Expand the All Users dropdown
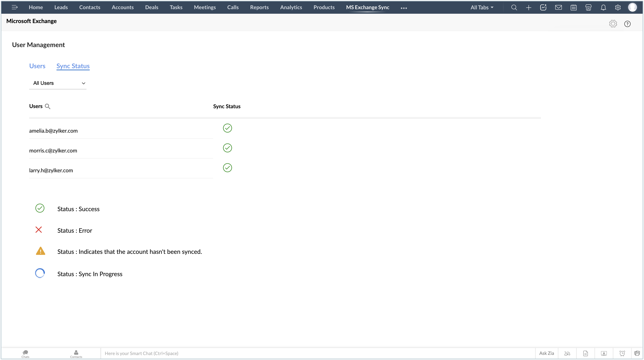The image size is (644, 360). click(x=58, y=83)
